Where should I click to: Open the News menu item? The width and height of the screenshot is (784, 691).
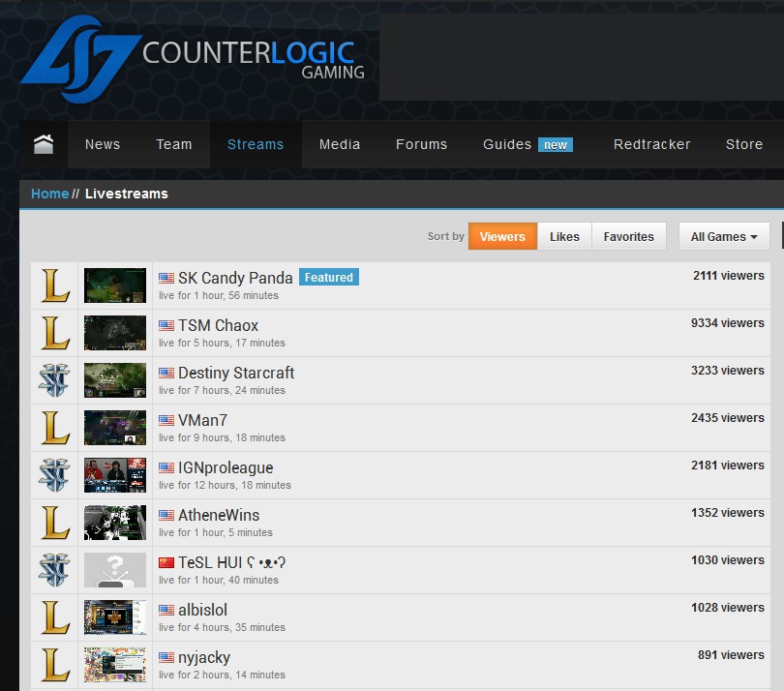click(x=103, y=144)
